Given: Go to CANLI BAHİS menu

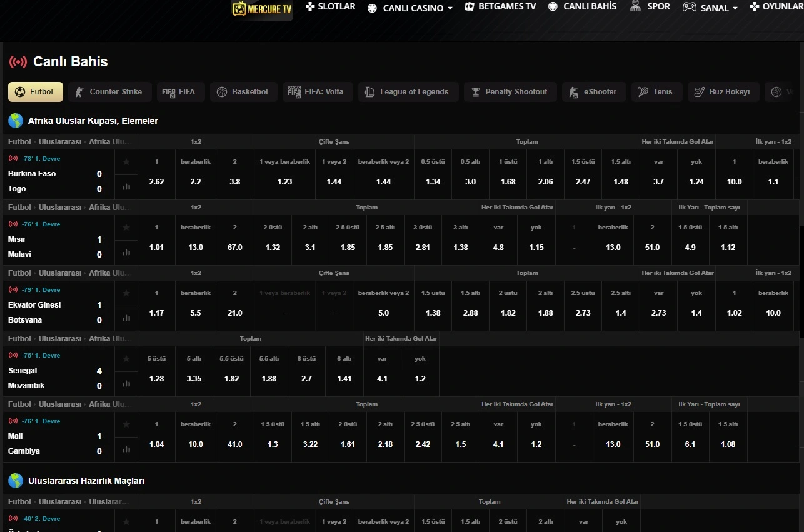Looking at the screenshot, I should coord(583,7).
